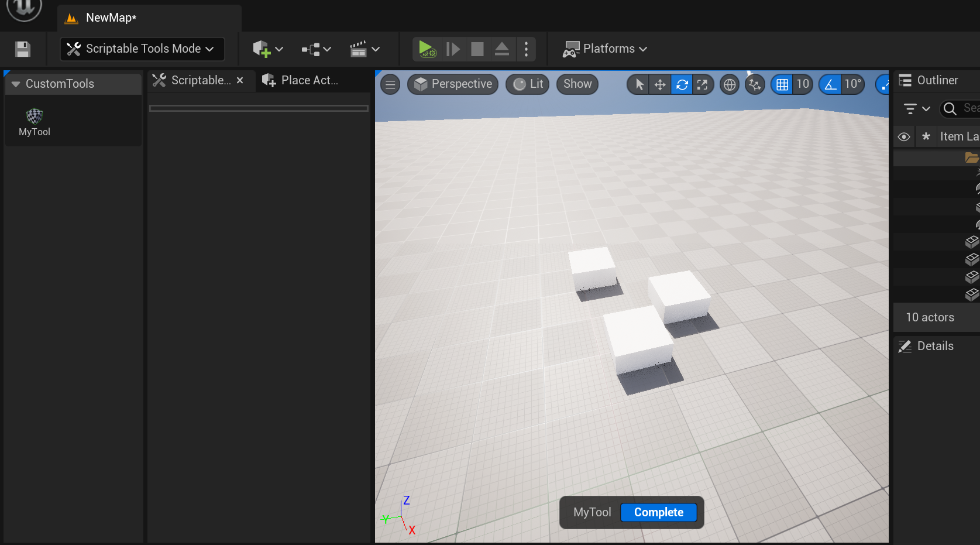Open the Show viewport flags menu

click(577, 84)
